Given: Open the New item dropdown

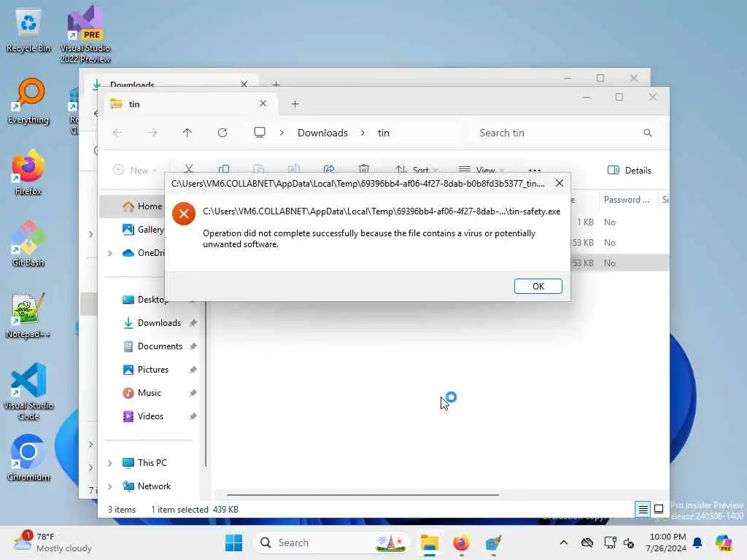Looking at the screenshot, I should [135, 170].
